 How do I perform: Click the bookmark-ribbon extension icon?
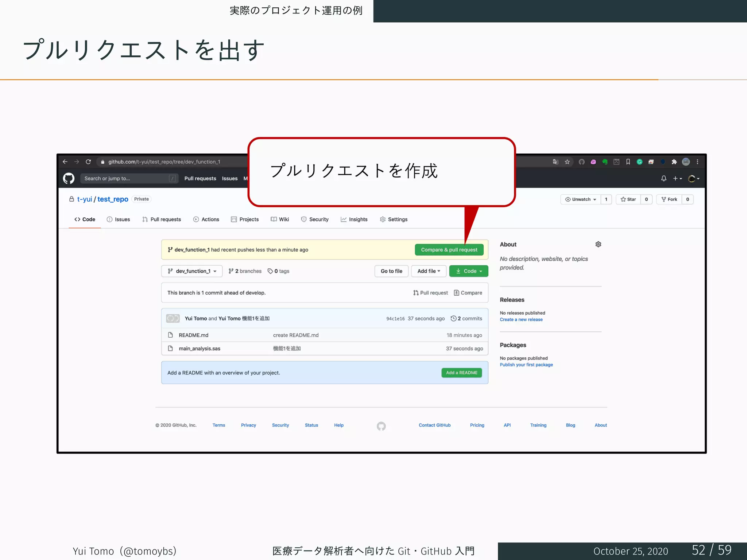click(628, 162)
